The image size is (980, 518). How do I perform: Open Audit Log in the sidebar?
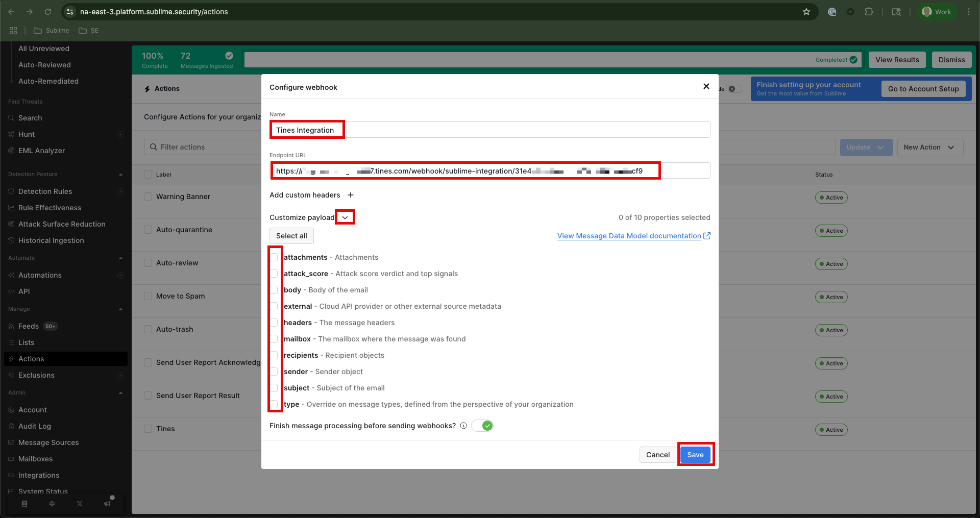pos(35,426)
